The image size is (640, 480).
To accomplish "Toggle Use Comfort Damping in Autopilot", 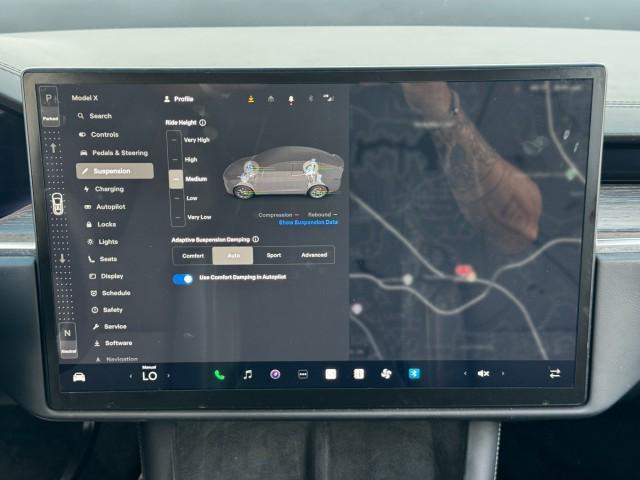I will (x=183, y=279).
